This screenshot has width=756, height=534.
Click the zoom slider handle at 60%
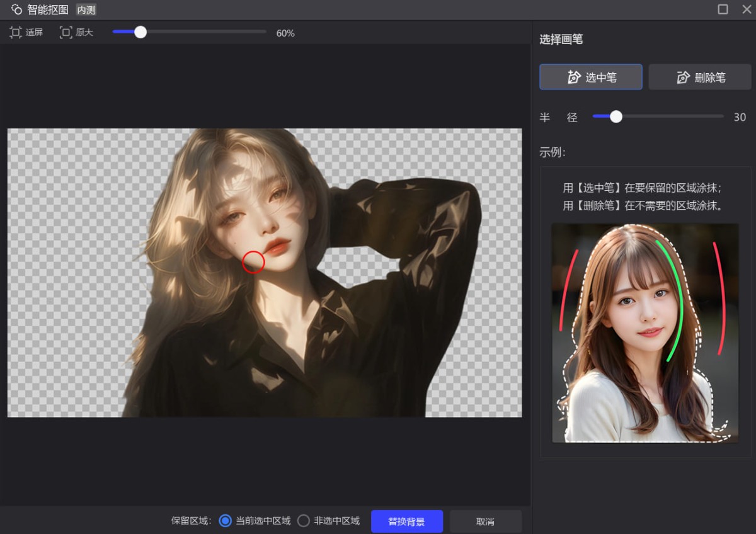[x=140, y=32]
